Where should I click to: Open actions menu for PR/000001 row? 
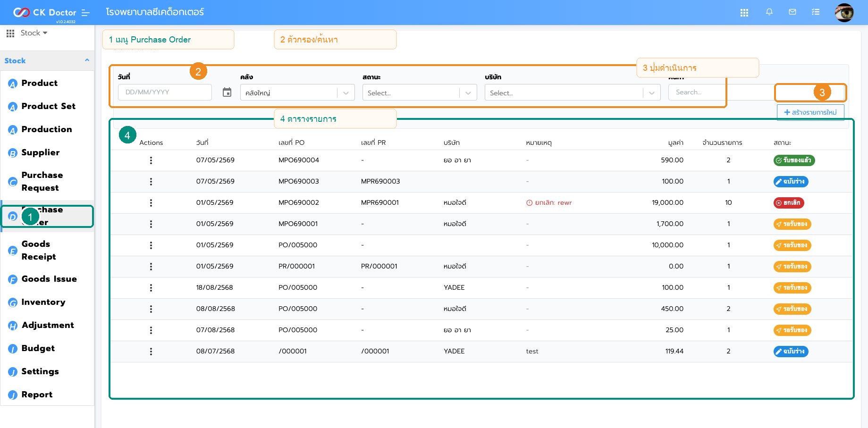[151, 267]
